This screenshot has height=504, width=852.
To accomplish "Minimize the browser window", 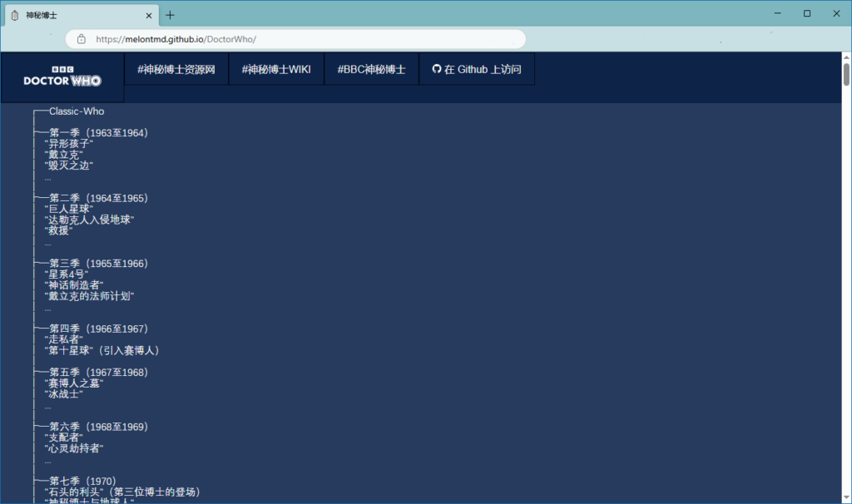I will (777, 13).
